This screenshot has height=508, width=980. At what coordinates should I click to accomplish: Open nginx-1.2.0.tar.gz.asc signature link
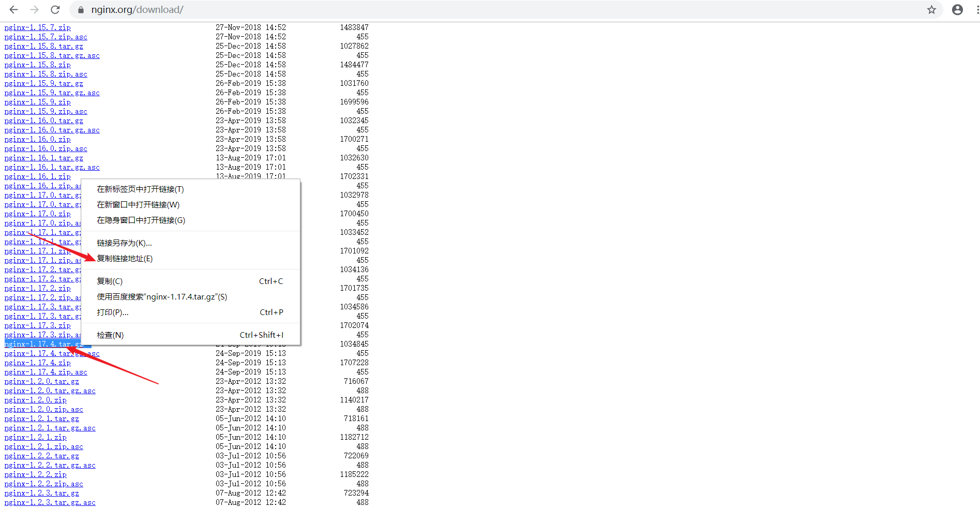(x=50, y=391)
